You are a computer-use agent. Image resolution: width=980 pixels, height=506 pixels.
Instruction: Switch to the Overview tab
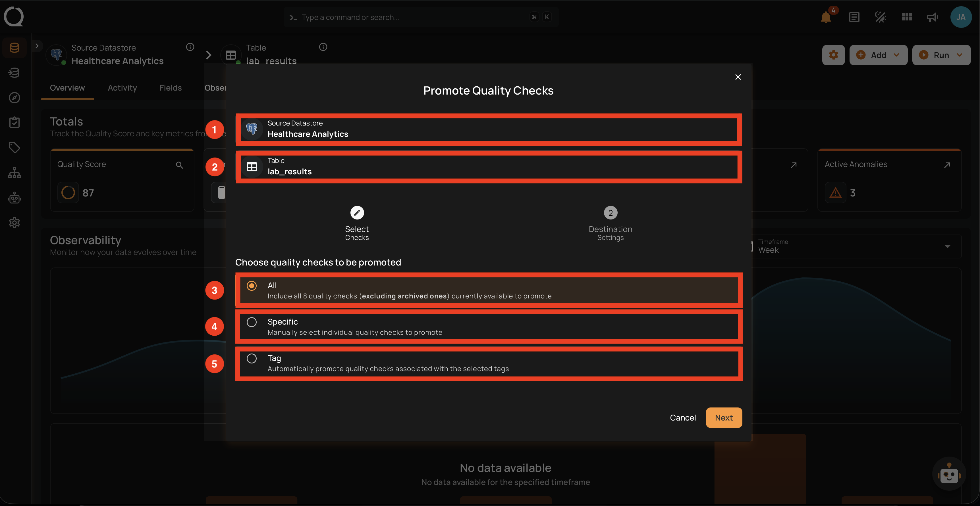[x=67, y=88]
